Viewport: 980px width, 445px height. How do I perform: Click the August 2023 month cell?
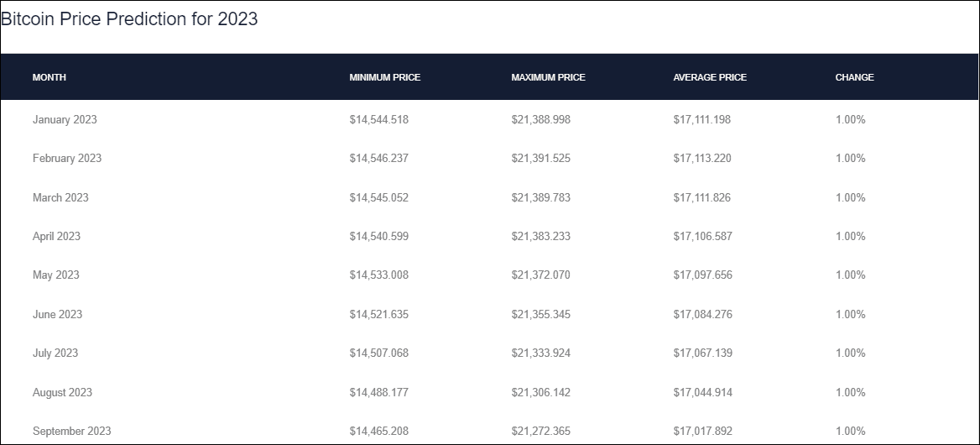tap(62, 392)
